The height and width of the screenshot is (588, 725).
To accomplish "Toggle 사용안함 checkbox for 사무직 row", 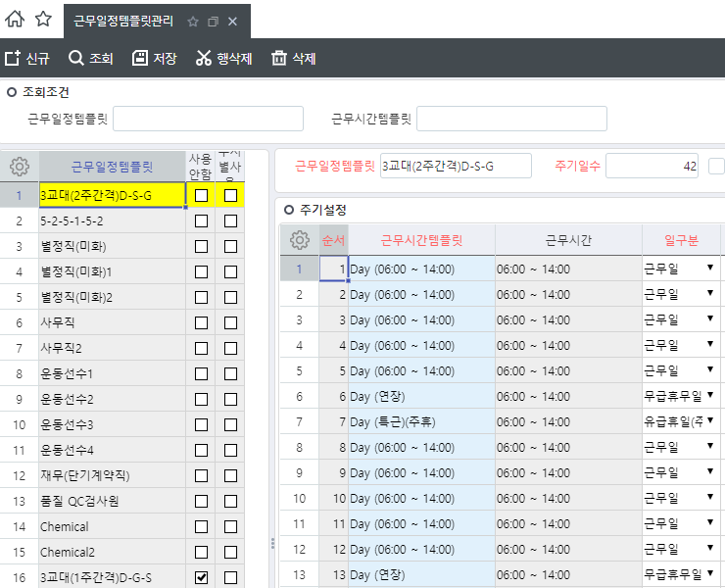I will [x=201, y=322].
